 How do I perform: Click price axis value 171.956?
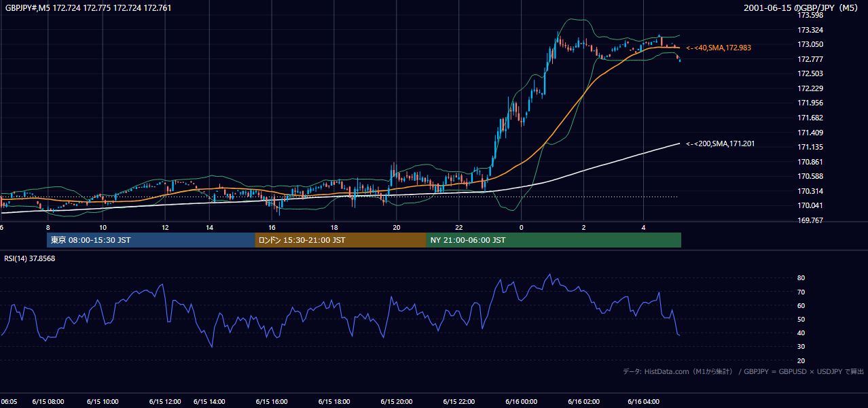click(810, 103)
